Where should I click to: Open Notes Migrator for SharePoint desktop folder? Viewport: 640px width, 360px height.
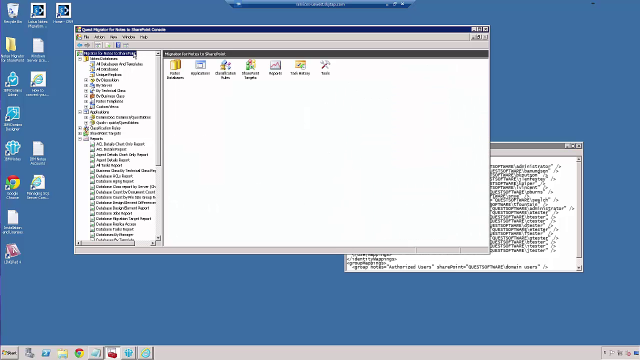tap(12, 50)
